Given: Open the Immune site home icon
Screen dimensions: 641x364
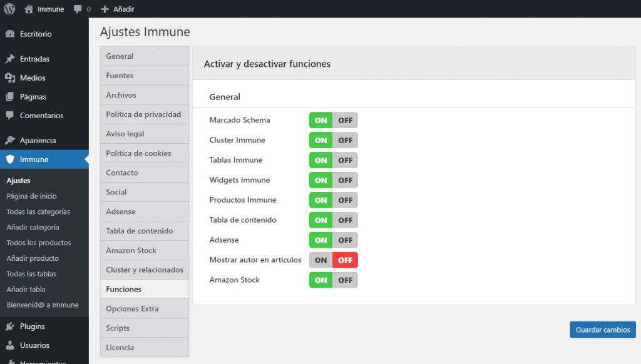Looking at the screenshot, I should pos(29,9).
